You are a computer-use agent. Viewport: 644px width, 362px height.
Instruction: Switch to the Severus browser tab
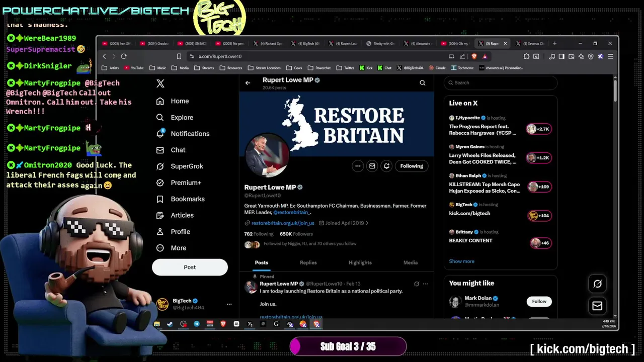point(530,43)
